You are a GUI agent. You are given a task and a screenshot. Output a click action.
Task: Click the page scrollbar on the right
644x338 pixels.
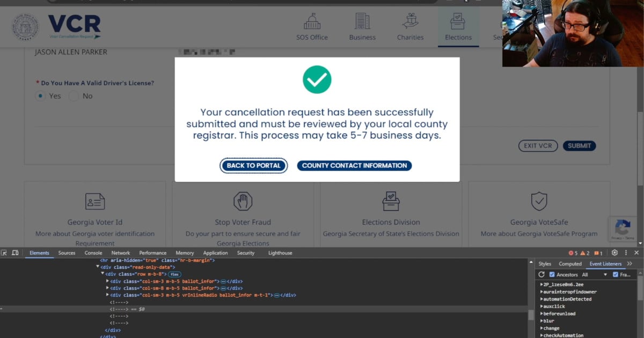pos(640,123)
